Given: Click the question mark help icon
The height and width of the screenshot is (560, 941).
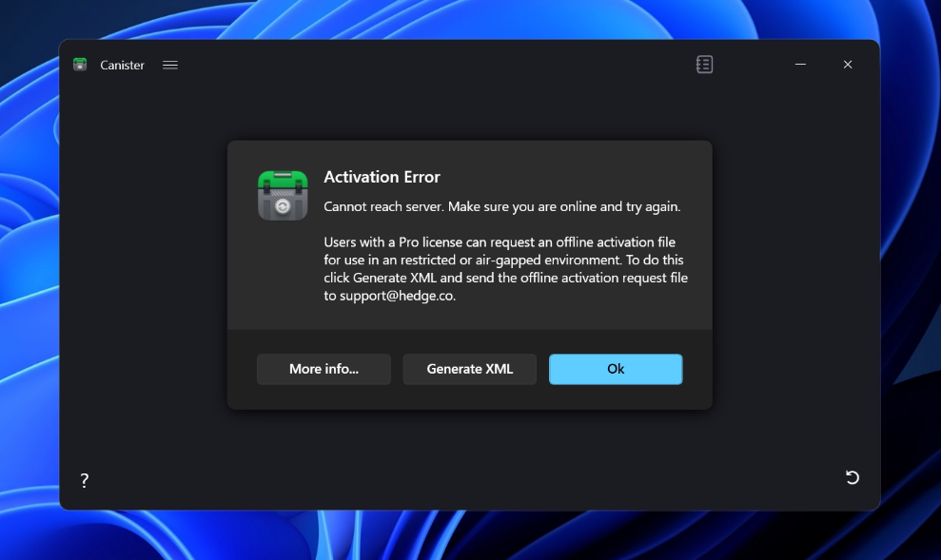Looking at the screenshot, I should coord(84,481).
